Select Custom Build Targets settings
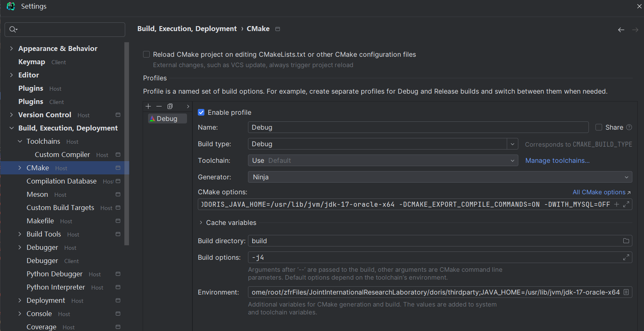 (60, 208)
